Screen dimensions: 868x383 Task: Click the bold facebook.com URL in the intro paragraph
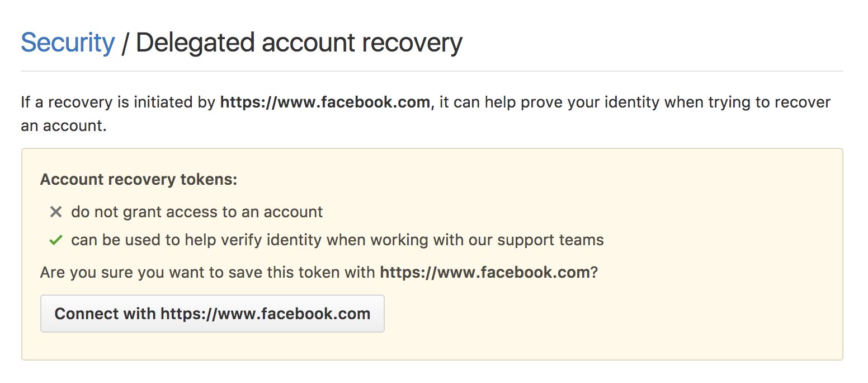pyautogui.click(x=325, y=102)
